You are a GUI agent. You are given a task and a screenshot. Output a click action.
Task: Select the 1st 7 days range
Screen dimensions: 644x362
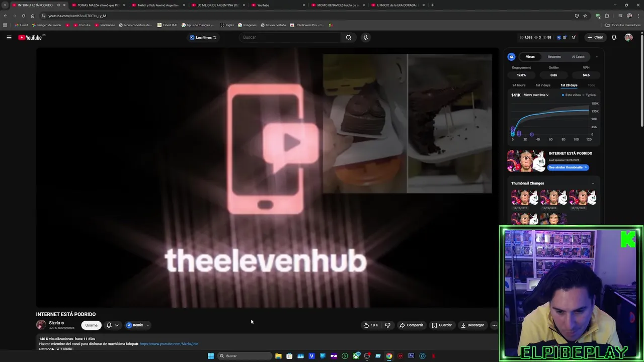point(543,85)
